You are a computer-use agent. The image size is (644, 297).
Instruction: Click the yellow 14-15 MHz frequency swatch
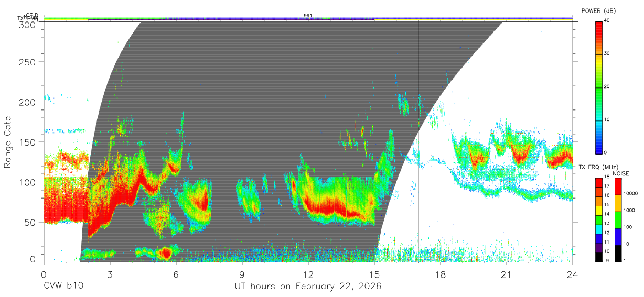(599, 211)
